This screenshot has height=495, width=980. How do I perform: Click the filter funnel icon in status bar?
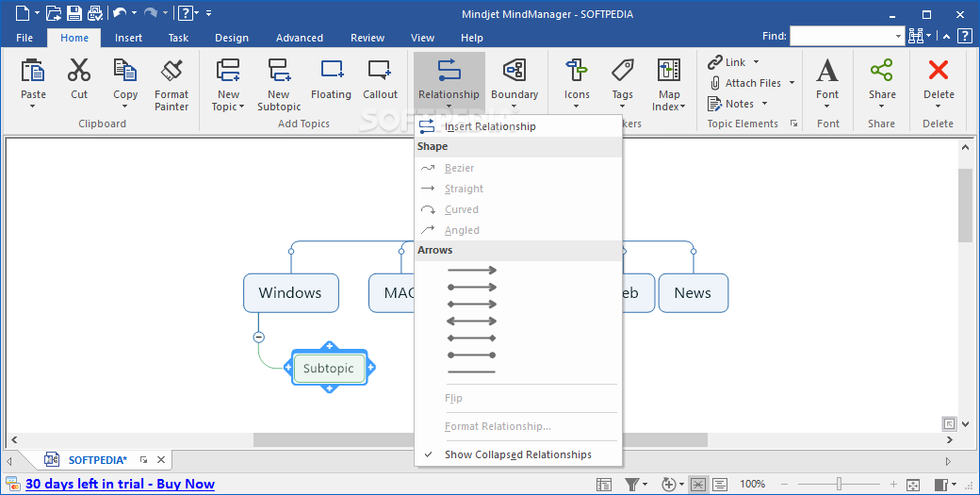(632, 485)
